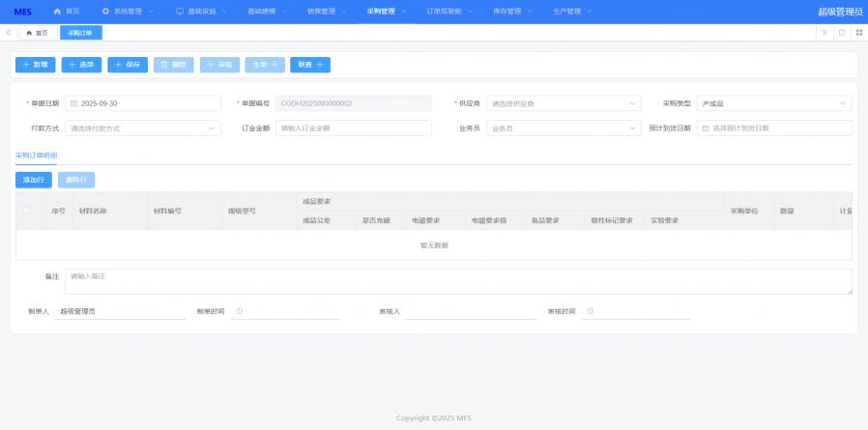Click calendar icon in 预计到货日期 field
The image size is (868, 430).
click(705, 128)
